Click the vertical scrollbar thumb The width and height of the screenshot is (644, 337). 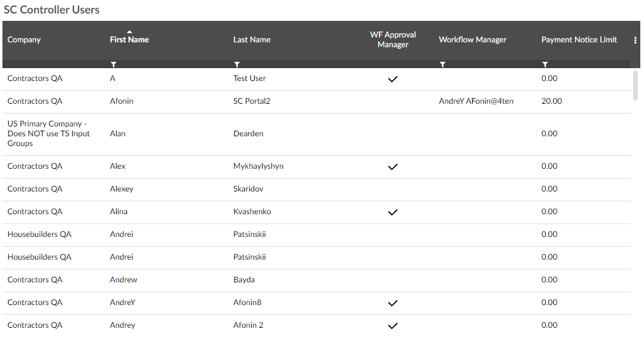point(636,85)
